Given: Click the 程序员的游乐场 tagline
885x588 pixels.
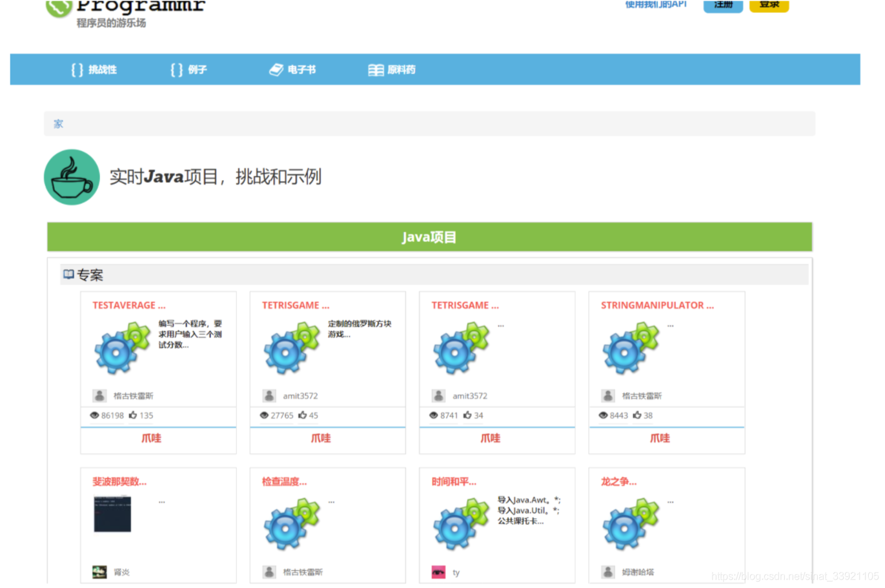Looking at the screenshot, I should pos(111,23).
